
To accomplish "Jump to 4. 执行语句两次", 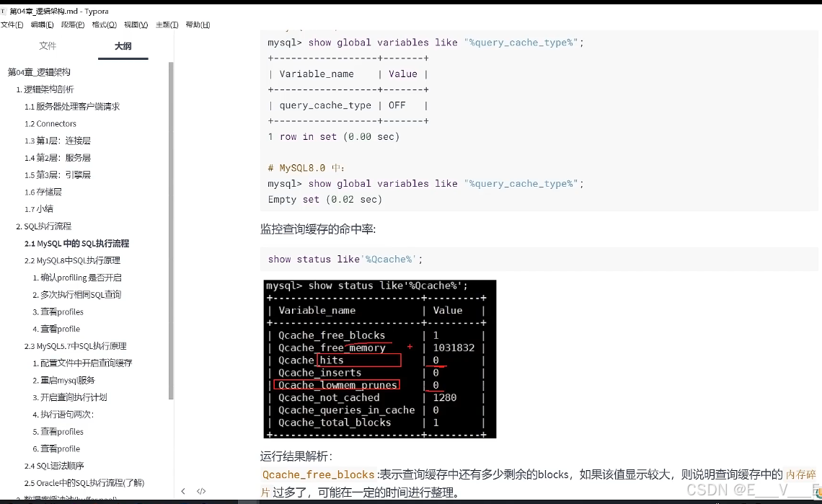I will tap(63, 415).
